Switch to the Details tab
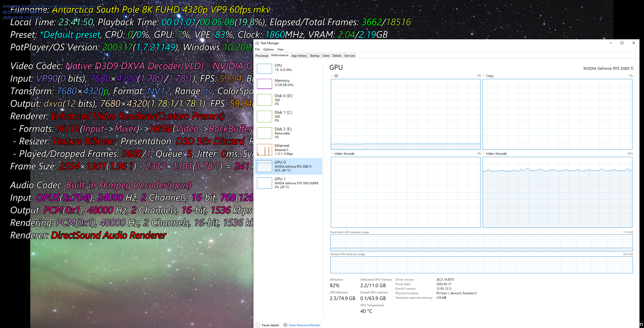644x328 pixels. click(x=337, y=56)
